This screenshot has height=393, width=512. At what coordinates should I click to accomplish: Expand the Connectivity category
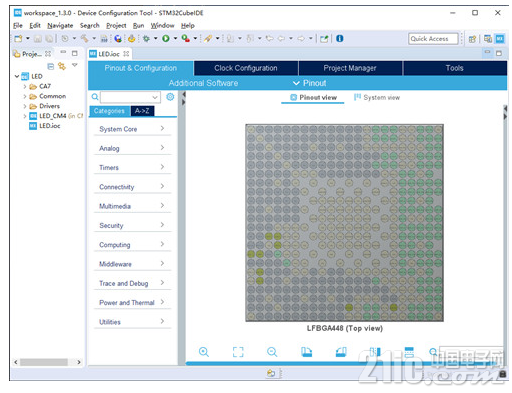[132, 187]
